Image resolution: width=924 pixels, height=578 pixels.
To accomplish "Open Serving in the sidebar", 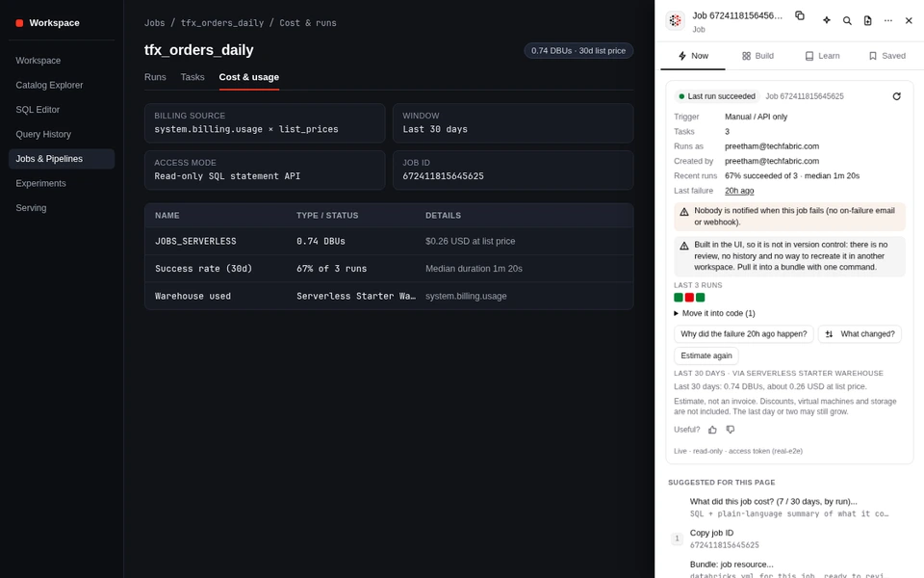I will (62, 208).
